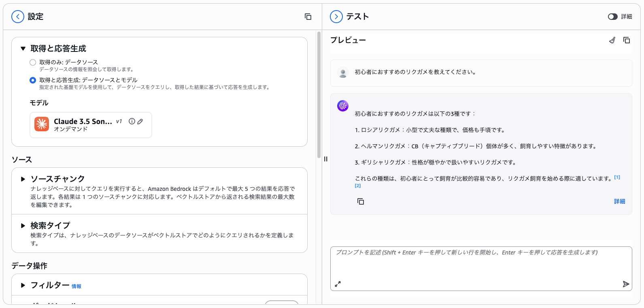Click the ヘルマンリクガメ list item text
This screenshot has width=644, height=308.
[476, 146]
